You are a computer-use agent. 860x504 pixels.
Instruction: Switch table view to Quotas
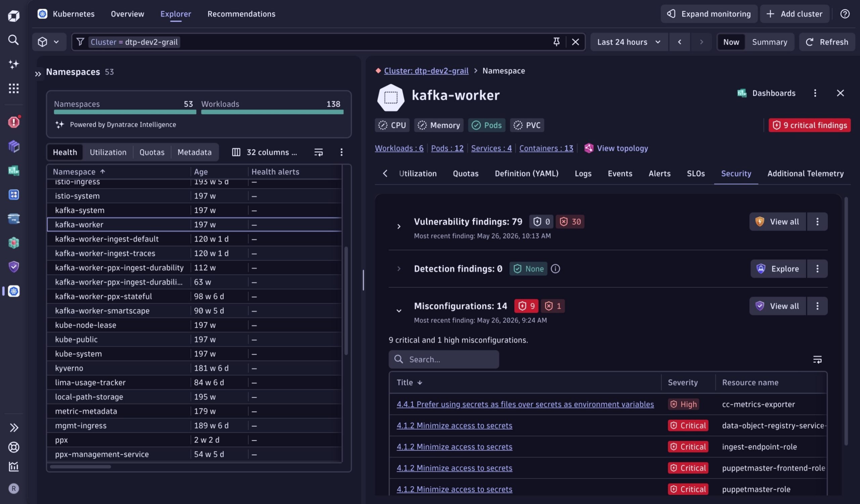pyautogui.click(x=152, y=152)
